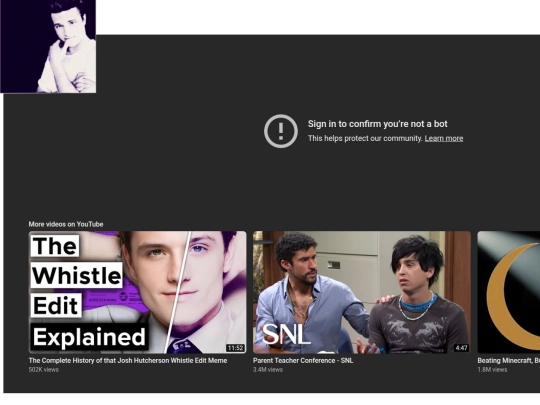The height and width of the screenshot is (405, 540).
Task: Click title 'The Complete History of that Josh Hutcherson Whistle Edit Meme'
Action: pyautogui.click(x=128, y=361)
